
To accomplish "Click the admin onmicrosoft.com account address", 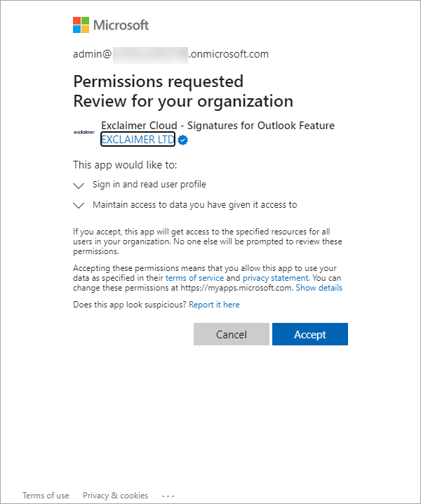I will [x=171, y=54].
